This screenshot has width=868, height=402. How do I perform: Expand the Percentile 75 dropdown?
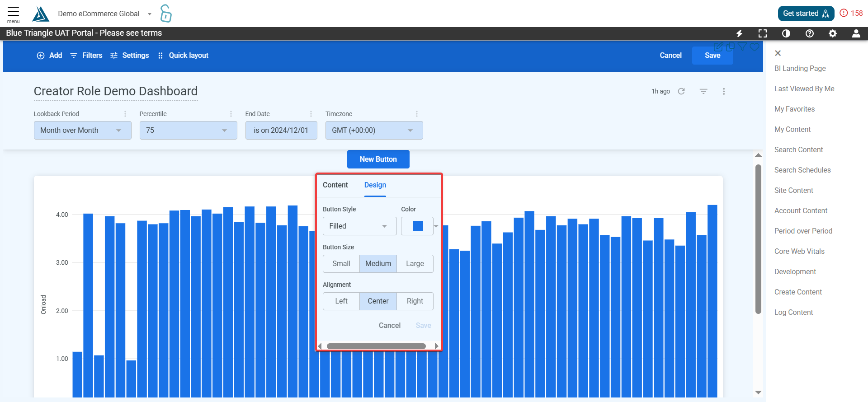click(x=189, y=130)
